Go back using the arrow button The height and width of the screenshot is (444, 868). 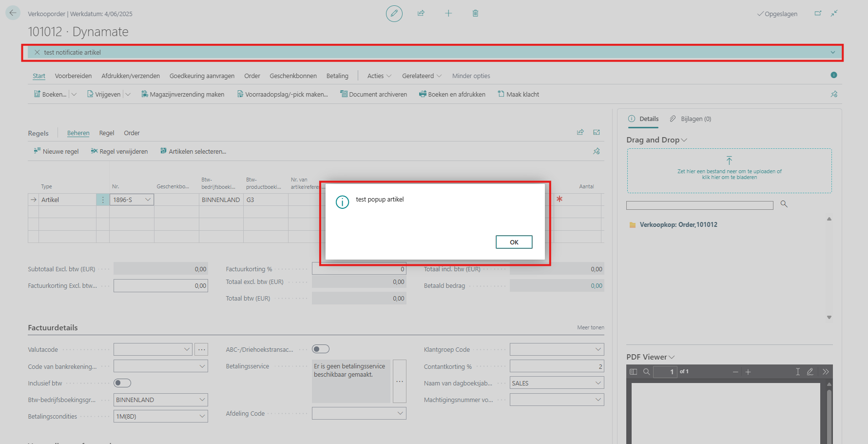(x=13, y=13)
